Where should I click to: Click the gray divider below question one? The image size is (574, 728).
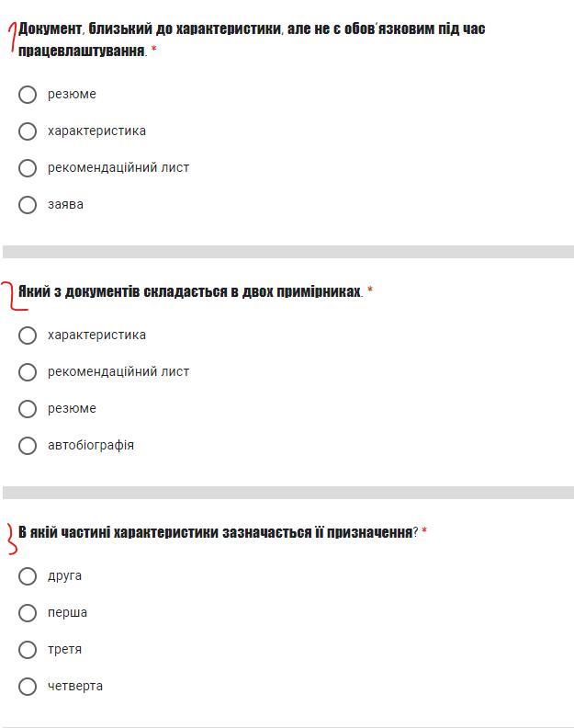tap(288, 252)
